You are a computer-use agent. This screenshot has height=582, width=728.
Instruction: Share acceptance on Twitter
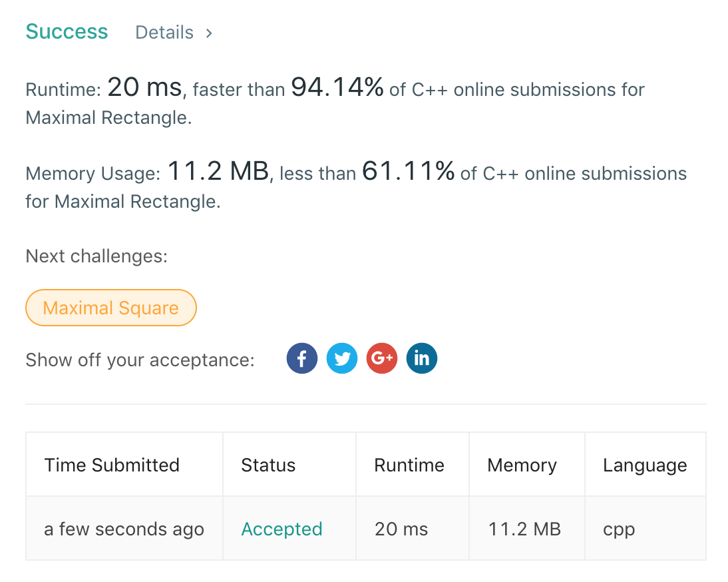coord(342,359)
